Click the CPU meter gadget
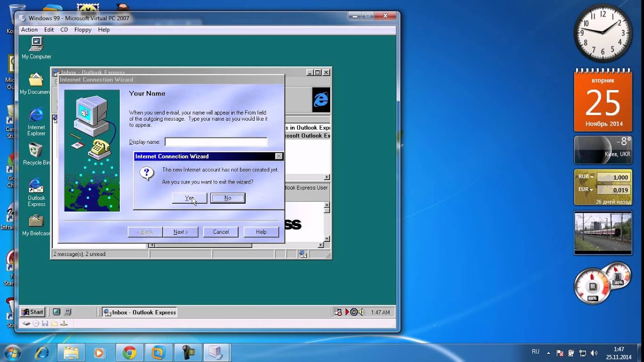 603,284
